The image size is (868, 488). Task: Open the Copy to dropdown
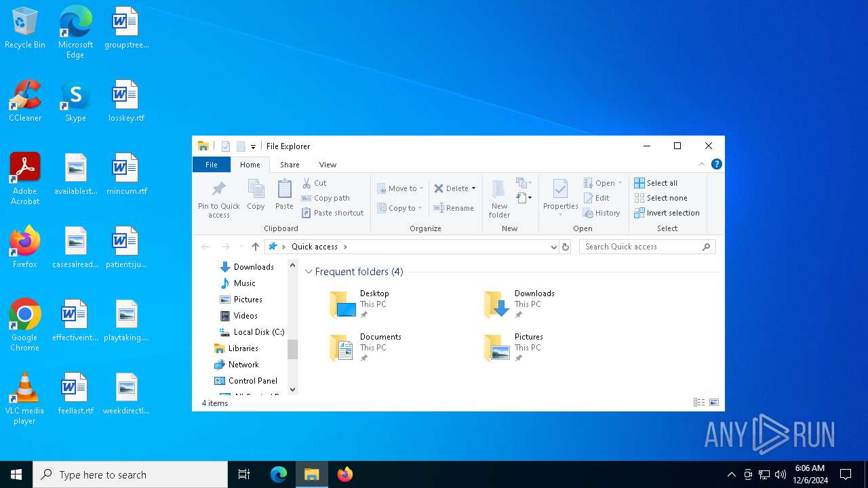(400, 208)
